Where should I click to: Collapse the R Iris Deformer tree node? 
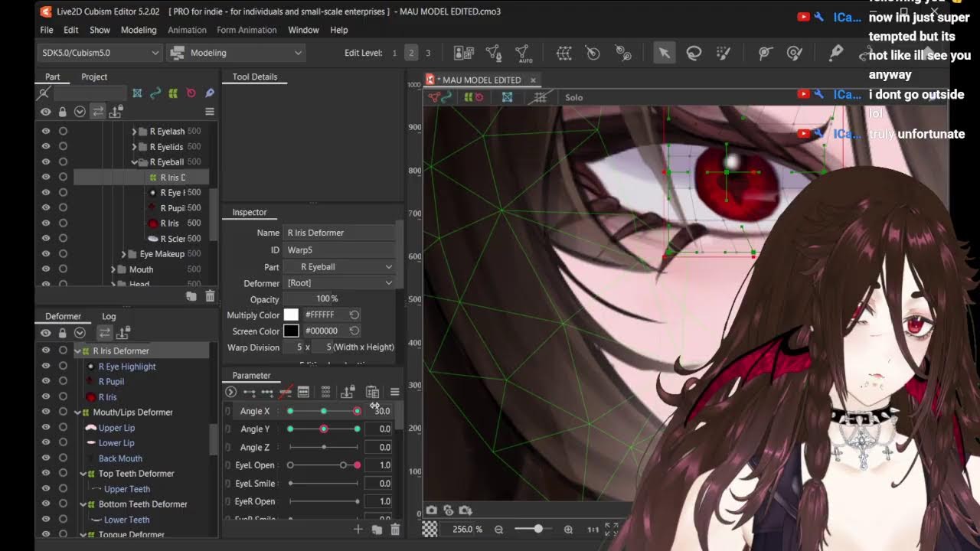pos(77,350)
